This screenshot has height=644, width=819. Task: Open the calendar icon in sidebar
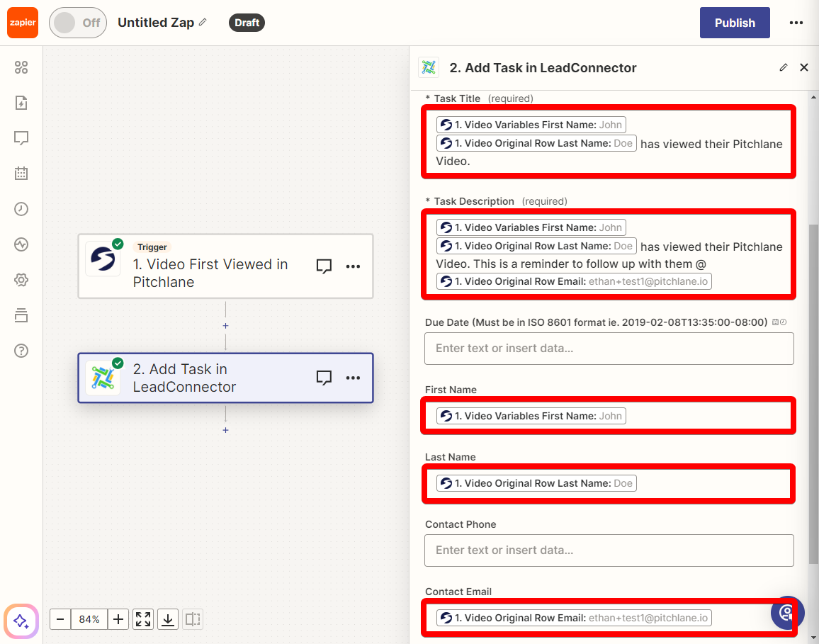coord(21,174)
